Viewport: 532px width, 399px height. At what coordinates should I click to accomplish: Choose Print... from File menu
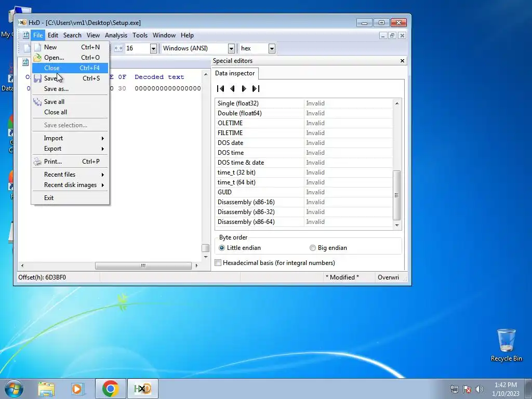tap(70, 162)
